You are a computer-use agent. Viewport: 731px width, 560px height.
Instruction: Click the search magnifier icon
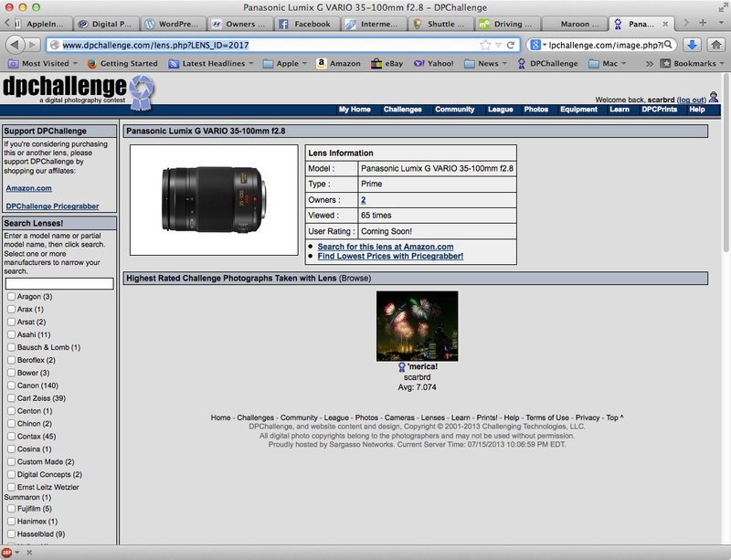668,45
